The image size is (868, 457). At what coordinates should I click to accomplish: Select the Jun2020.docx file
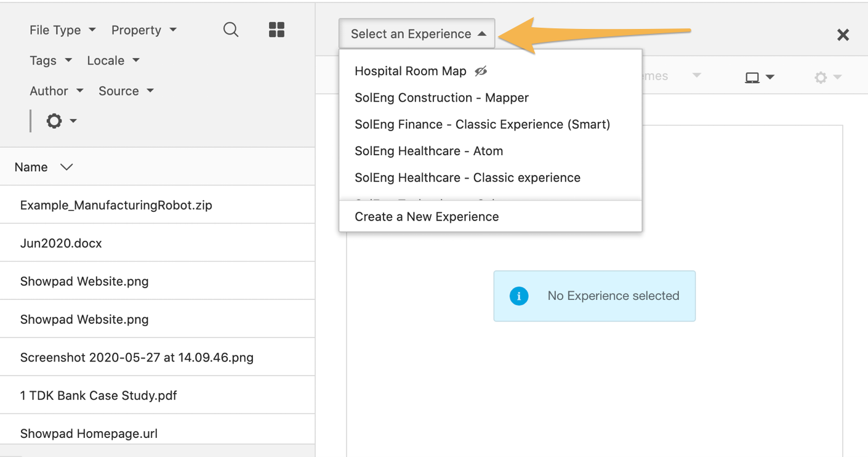(158, 243)
